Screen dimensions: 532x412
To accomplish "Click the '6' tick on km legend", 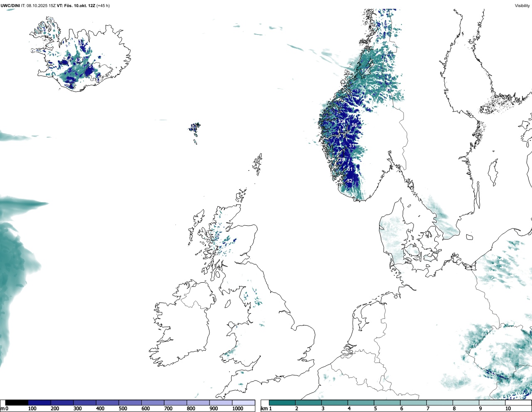I will pyautogui.click(x=401, y=409).
